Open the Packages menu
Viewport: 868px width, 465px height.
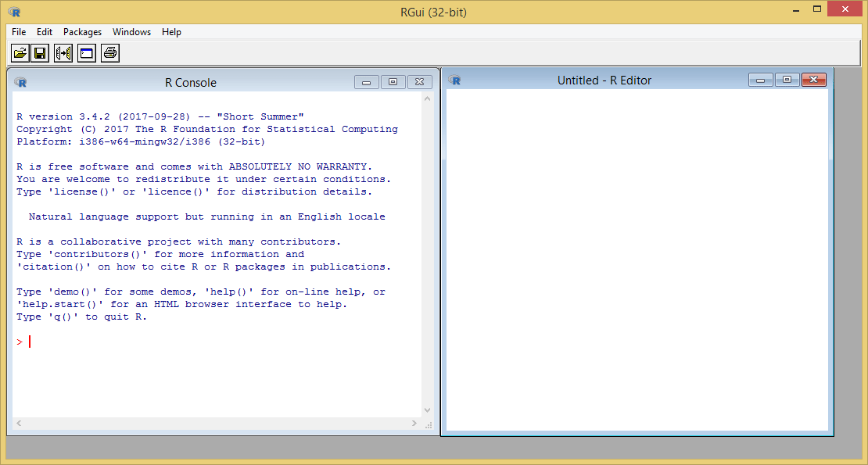pos(82,32)
